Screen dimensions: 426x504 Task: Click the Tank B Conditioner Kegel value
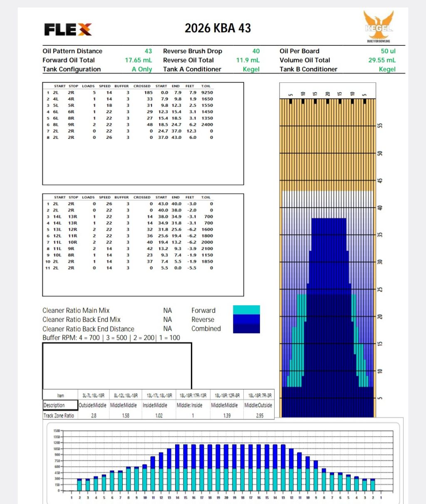[x=387, y=69]
